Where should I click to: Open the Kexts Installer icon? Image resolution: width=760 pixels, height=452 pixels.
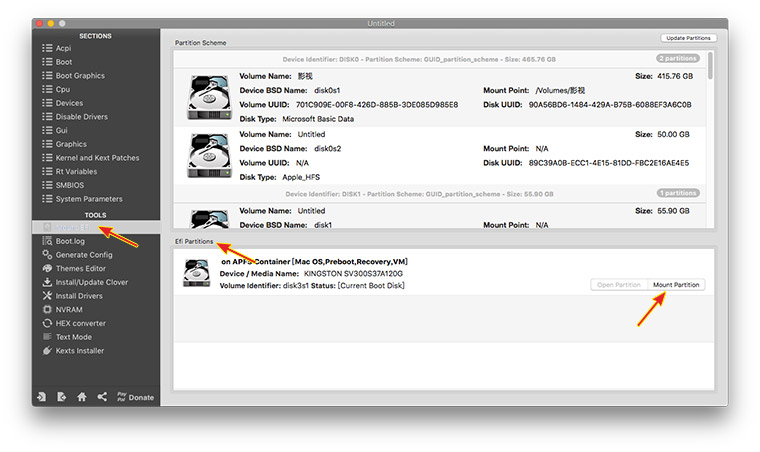(x=47, y=350)
